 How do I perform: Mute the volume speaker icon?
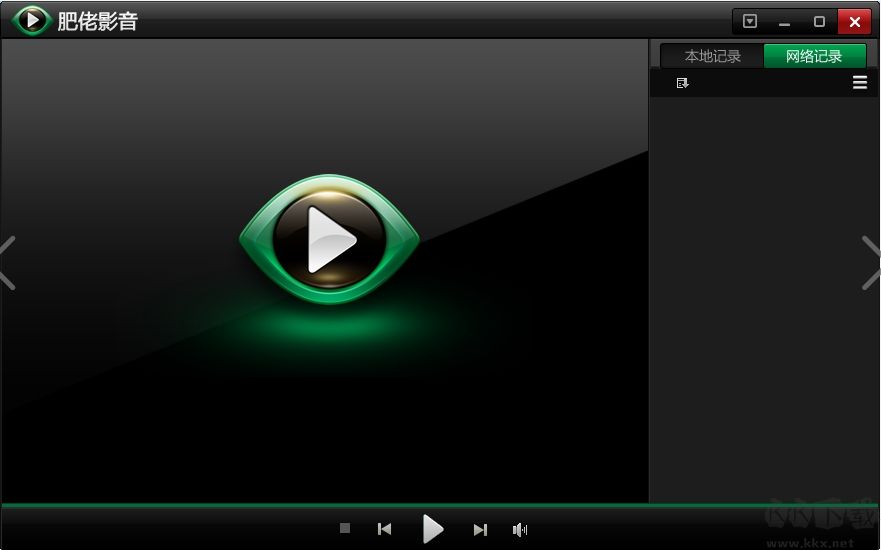(520, 529)
